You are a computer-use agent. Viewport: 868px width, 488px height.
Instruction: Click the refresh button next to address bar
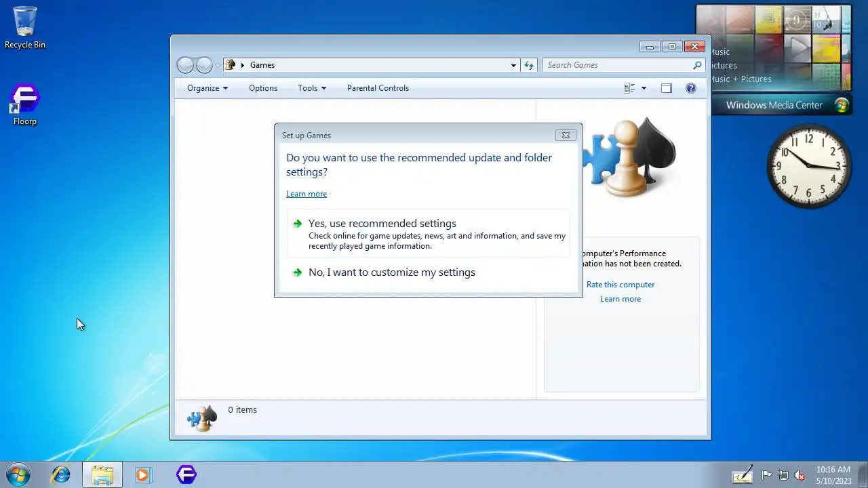point(529,65)
